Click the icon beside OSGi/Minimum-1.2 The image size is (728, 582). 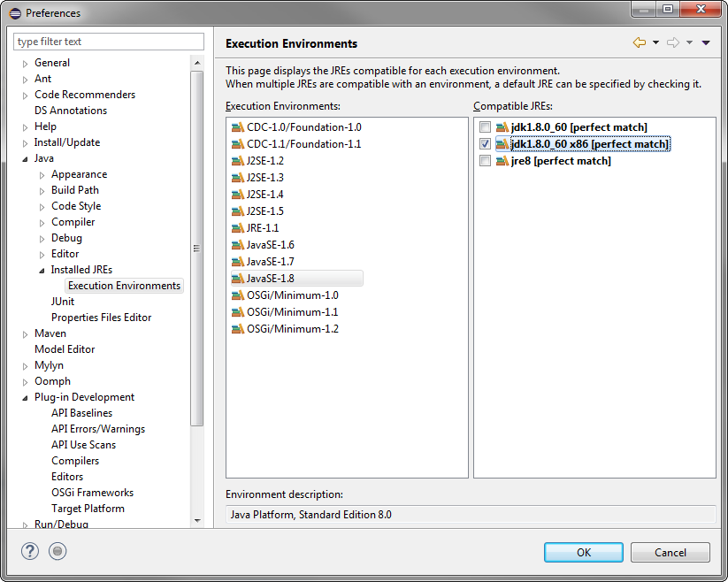[238, 329]
